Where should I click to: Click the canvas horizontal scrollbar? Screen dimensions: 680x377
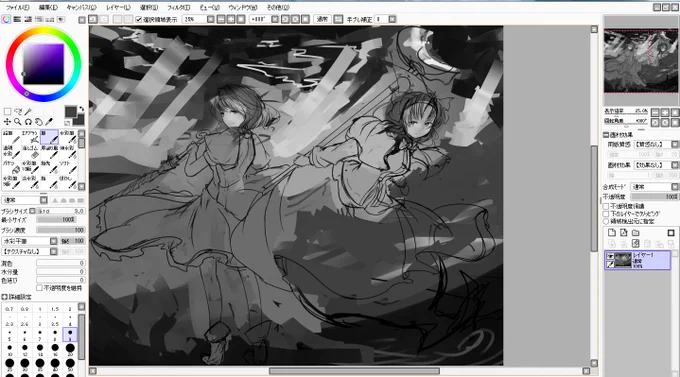coord(354,371)
